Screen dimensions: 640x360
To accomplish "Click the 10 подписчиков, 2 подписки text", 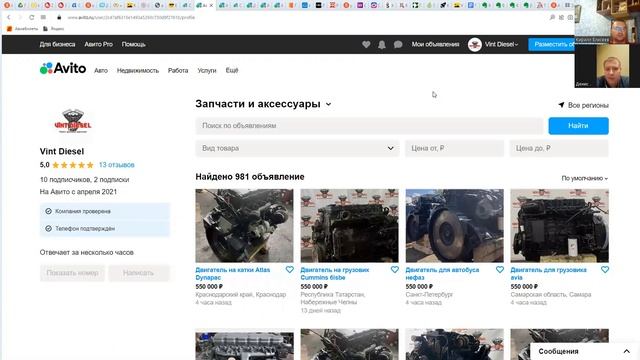I will [84, 180].
